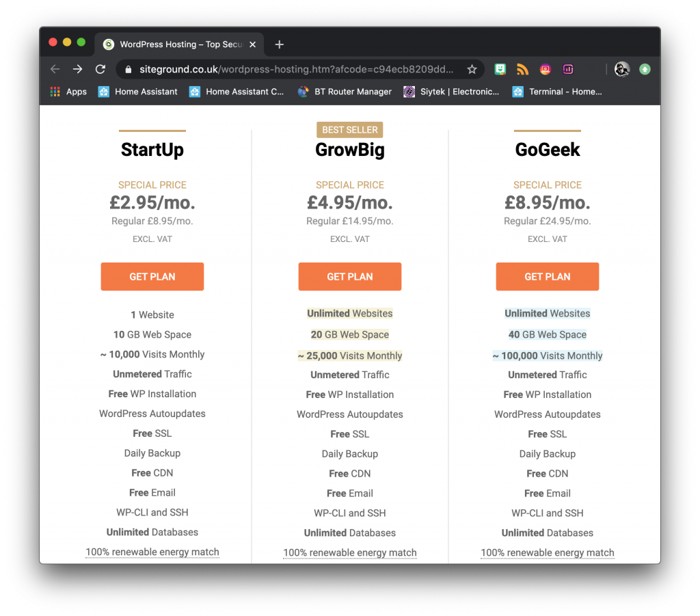Click the StartUp WordPress Autoupdates feature
Screen dimensions: 700x616
(x=152, y=414)
